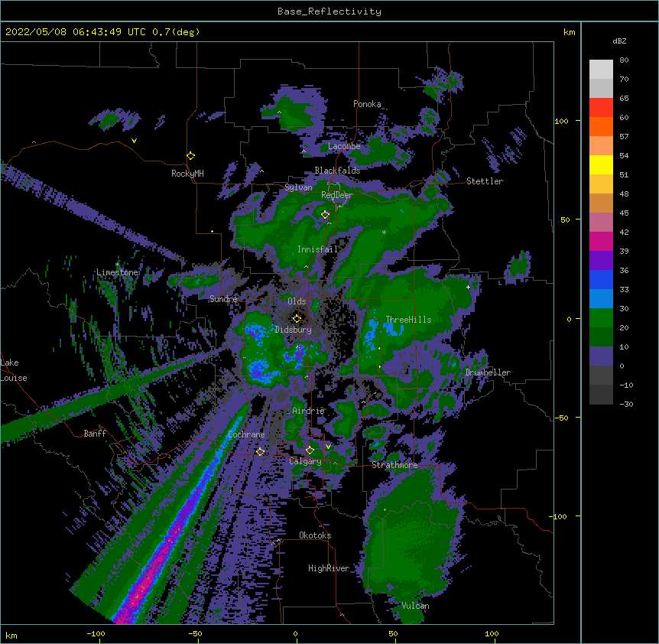
Task: Select the yellow V marker northwest of RockyMH
Action: (134, 141)
